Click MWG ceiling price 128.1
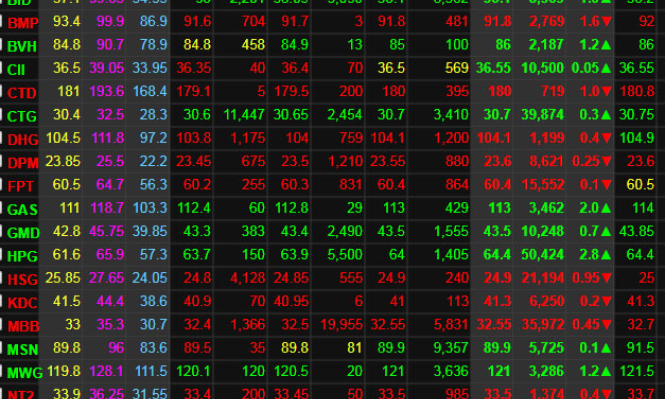665x399 pixels. 106,371
